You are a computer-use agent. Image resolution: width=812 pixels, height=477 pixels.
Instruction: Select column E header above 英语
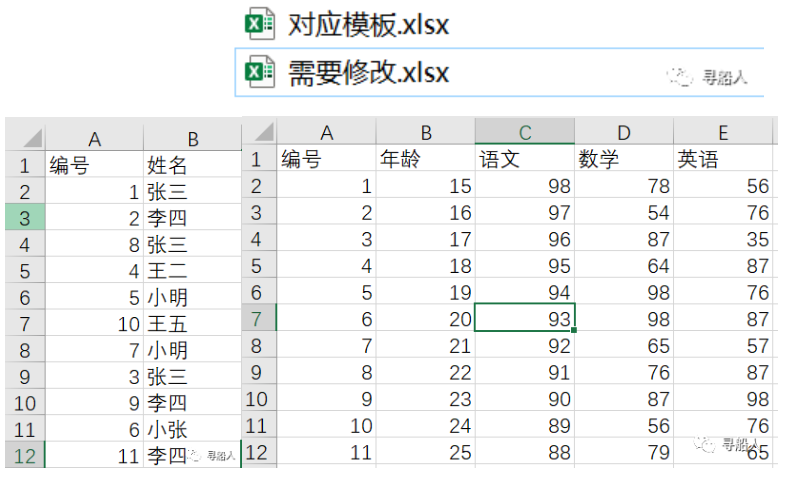point(723,132)
